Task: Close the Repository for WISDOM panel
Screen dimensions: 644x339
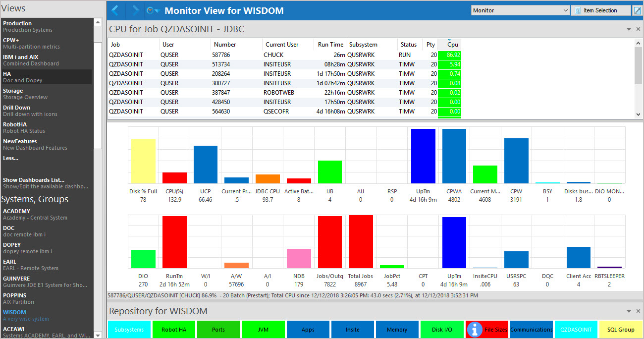Action: tap(638, 312)
